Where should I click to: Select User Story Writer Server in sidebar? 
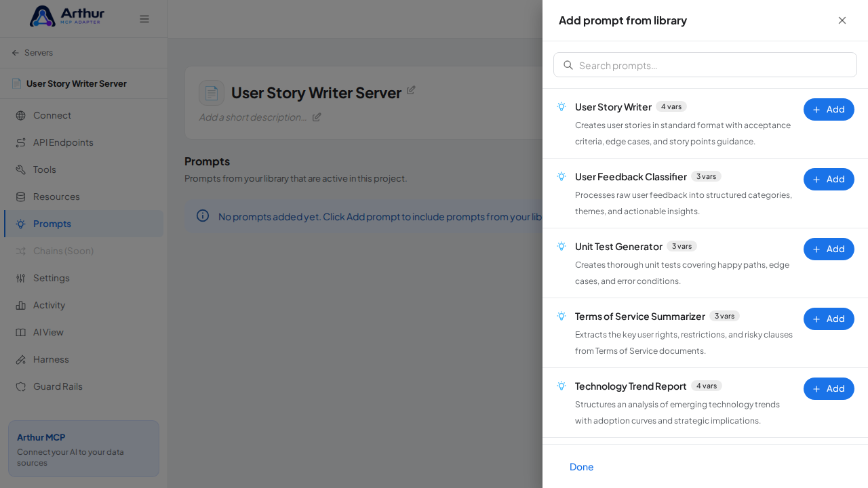pos(77,83)
